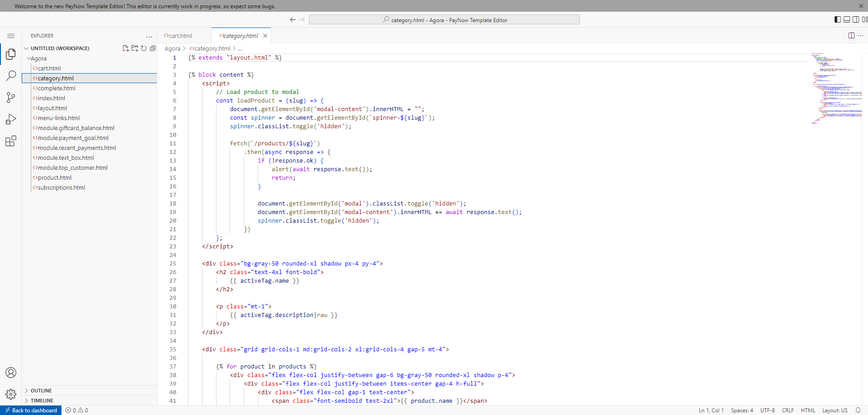Click the New File icon in Explorer
Viewport: 868px width, 415px height.
(x=126, y=48)
